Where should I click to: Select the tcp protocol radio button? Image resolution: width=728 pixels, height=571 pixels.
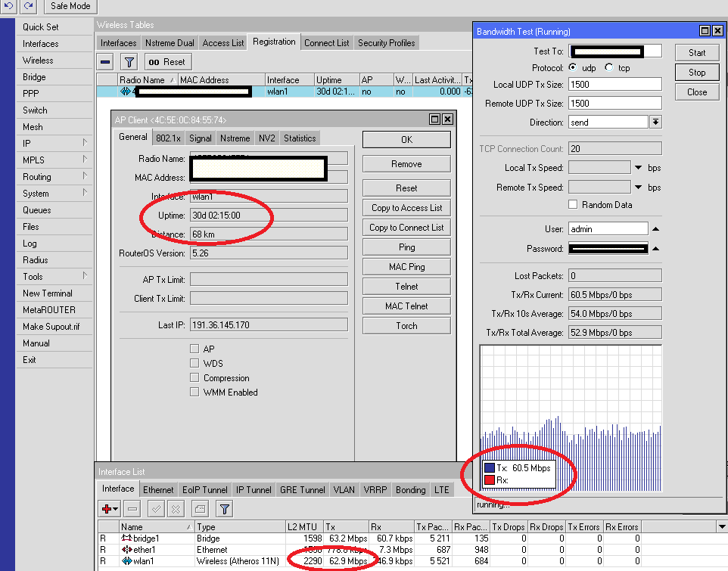pos(609,67)
